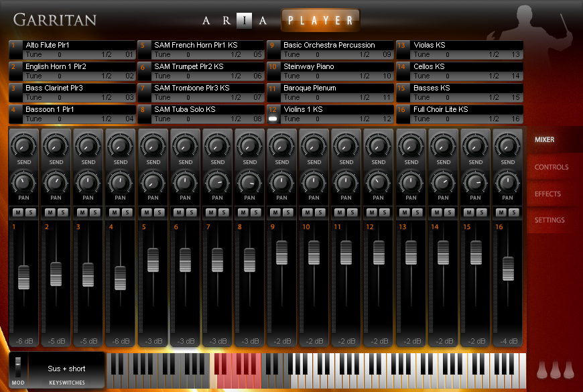Adjust the PAN knob on channel 2
The image size is (583, 392).
coord(56,182)
